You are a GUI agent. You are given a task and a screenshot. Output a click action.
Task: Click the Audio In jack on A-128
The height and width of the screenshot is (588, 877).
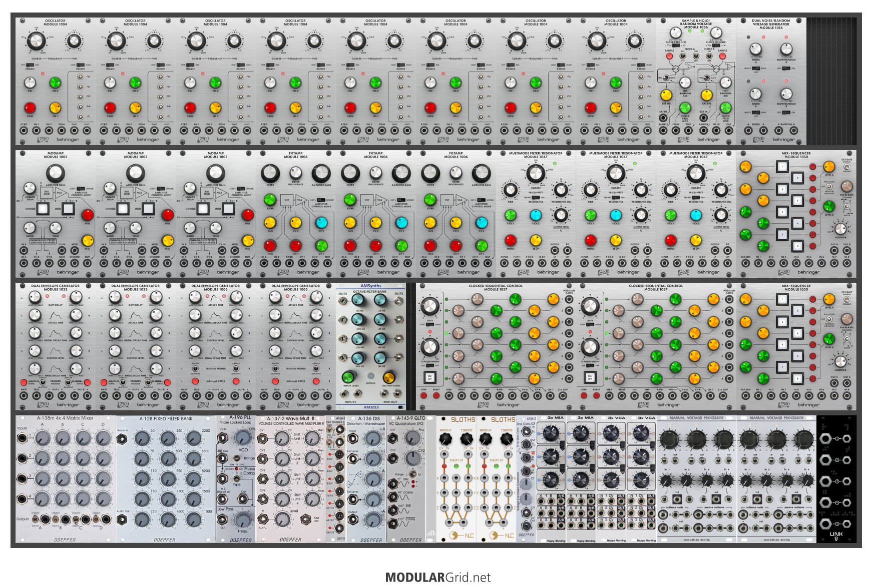(x=123, y=439)
